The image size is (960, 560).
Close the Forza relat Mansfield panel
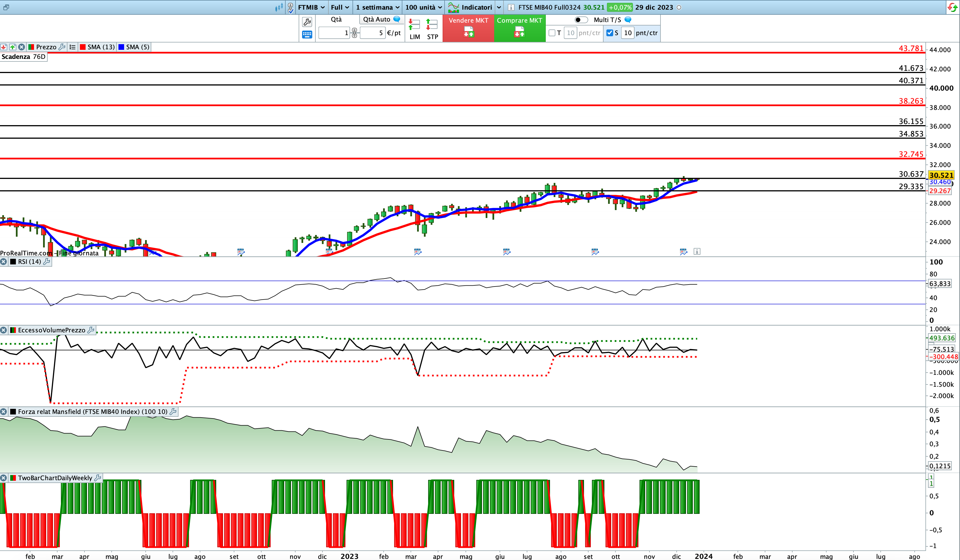click(3, 412)
